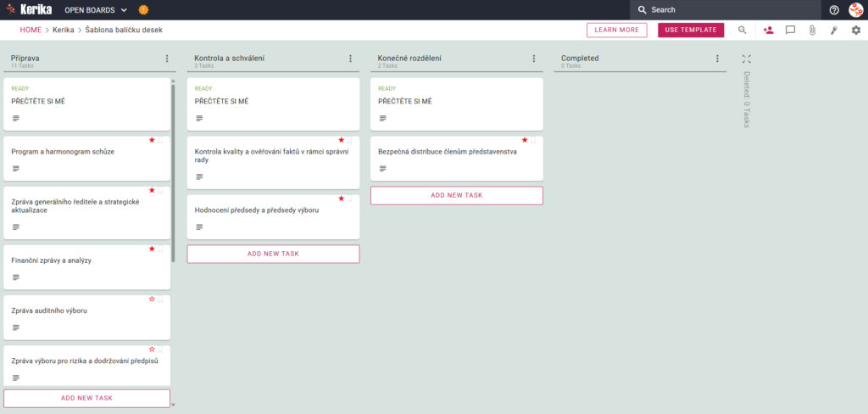Image resolution: width=868 pixels, height=414 pixels.
Task: Open details icon on Zpráva generálního ředitele card
Action: click(x=16, y=227)
